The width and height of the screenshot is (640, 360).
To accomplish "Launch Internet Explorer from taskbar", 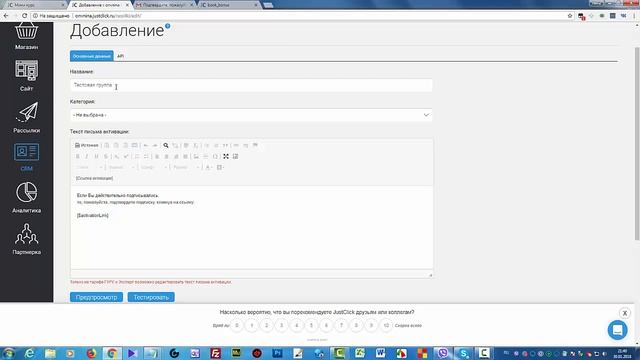I will click(x=29, y=353).
